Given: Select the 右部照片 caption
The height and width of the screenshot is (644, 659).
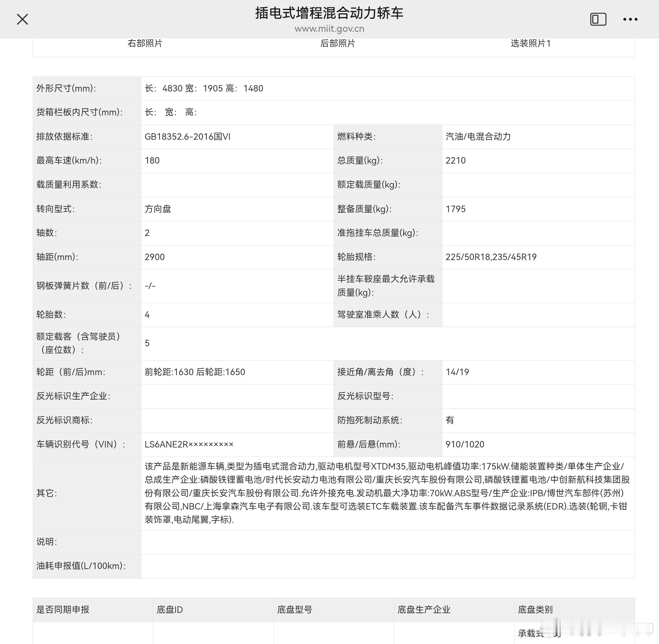Looking at the screenshot, I should coord(145,43).
